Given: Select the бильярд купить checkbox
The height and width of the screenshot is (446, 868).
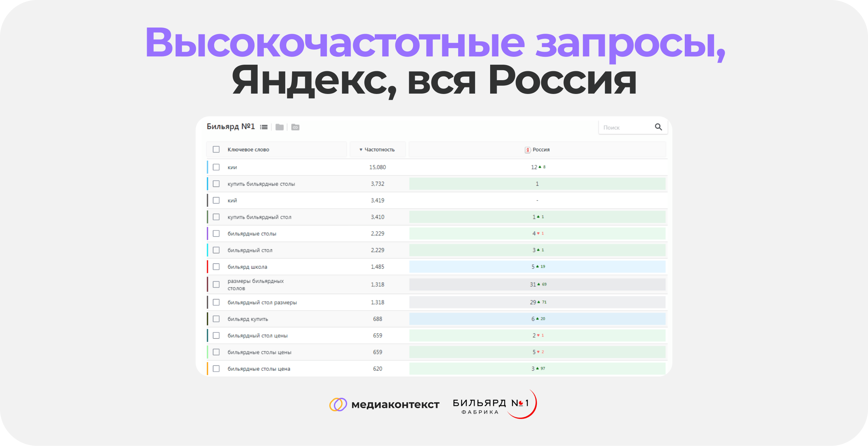Looking at the screenshot, I should coord(216,319).
